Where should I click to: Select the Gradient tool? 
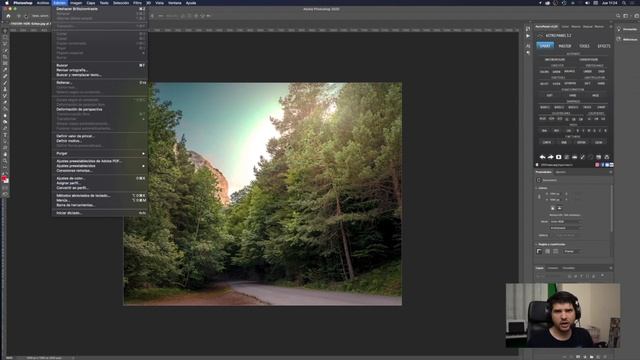click(x=5, y=109)
